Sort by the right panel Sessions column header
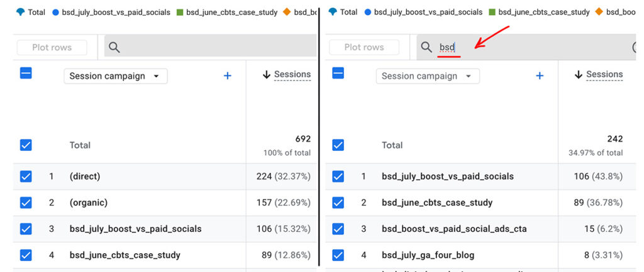This screenshot has height=272, width=644. [604, 75]
